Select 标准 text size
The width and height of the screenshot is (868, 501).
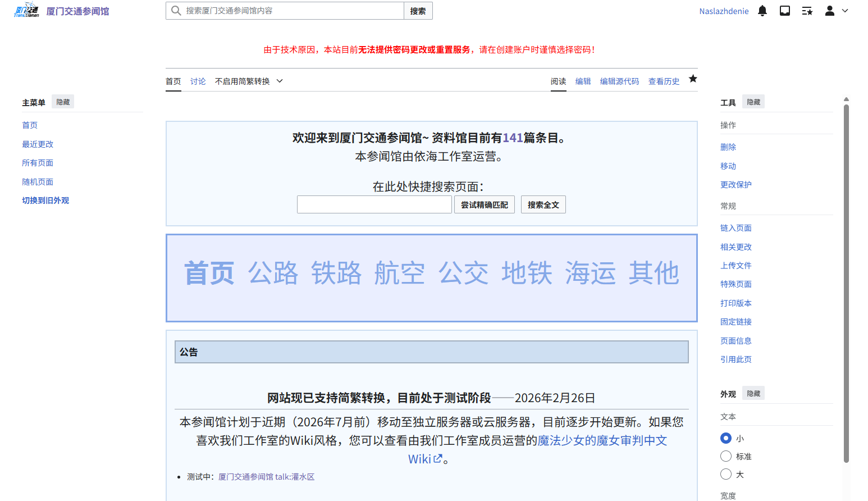pos(726,456)
